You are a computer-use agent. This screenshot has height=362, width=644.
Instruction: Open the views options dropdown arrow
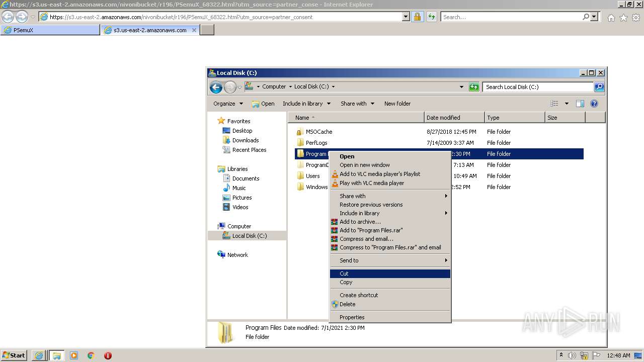(x=567, y=104)
